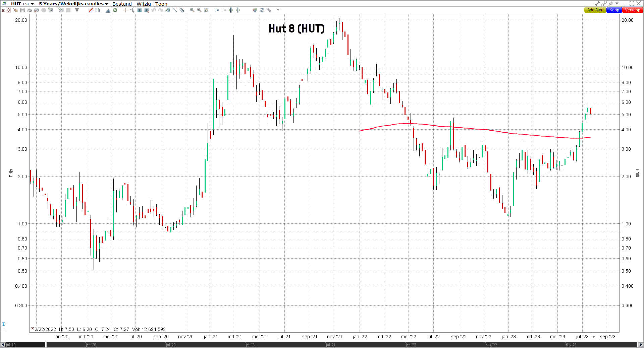
Task: Enable the crosshair plus cursor
Action: click(x=125, y=10)
